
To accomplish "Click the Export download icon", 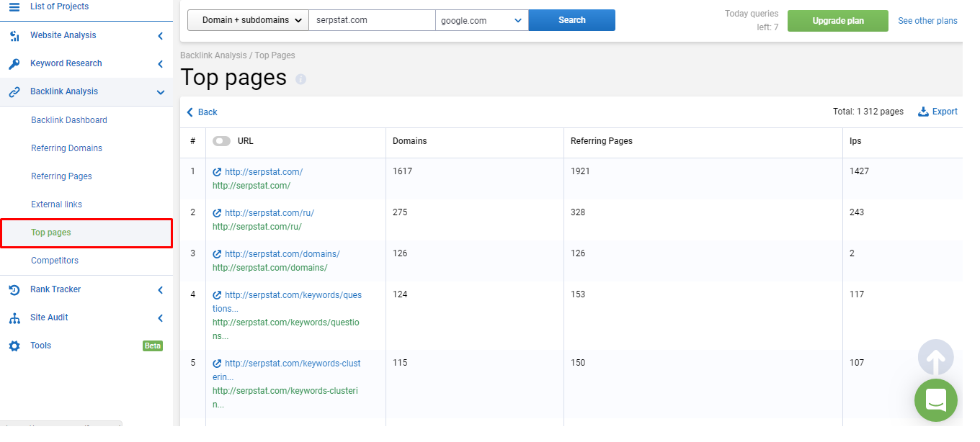I will (923, 112).
